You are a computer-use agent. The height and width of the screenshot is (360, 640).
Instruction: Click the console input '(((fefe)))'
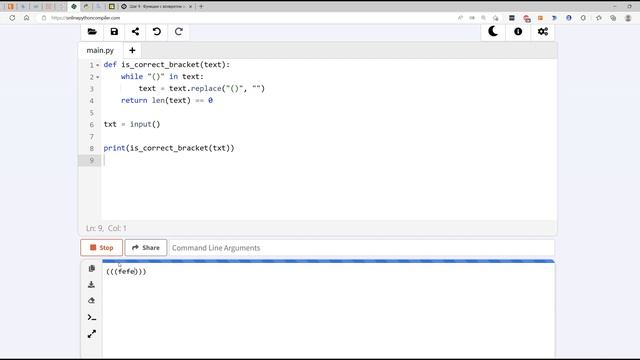[126, 271]
